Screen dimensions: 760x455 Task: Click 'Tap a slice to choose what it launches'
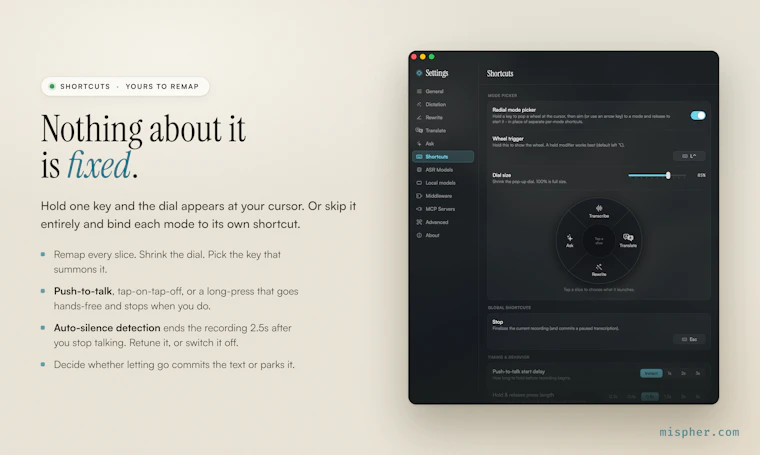pyautogui.click(x=599, y=289)
